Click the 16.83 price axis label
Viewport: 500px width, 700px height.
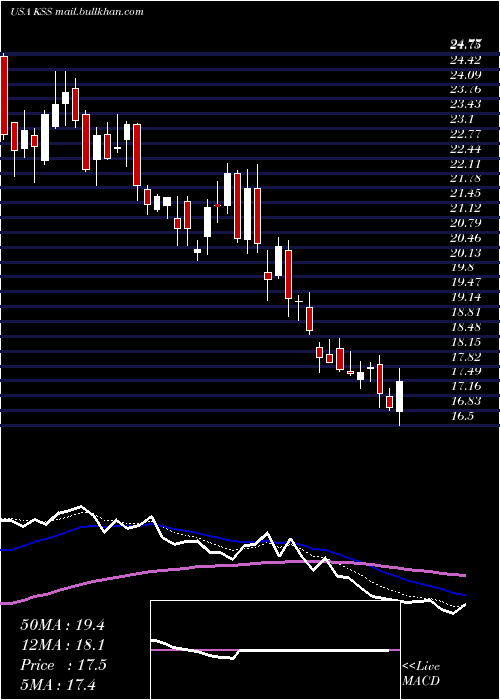[x=466, y=401]
